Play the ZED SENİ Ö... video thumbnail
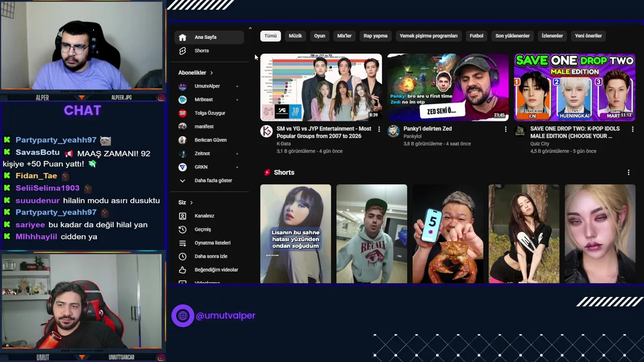 pyautogui.click(x=448, y=87)
